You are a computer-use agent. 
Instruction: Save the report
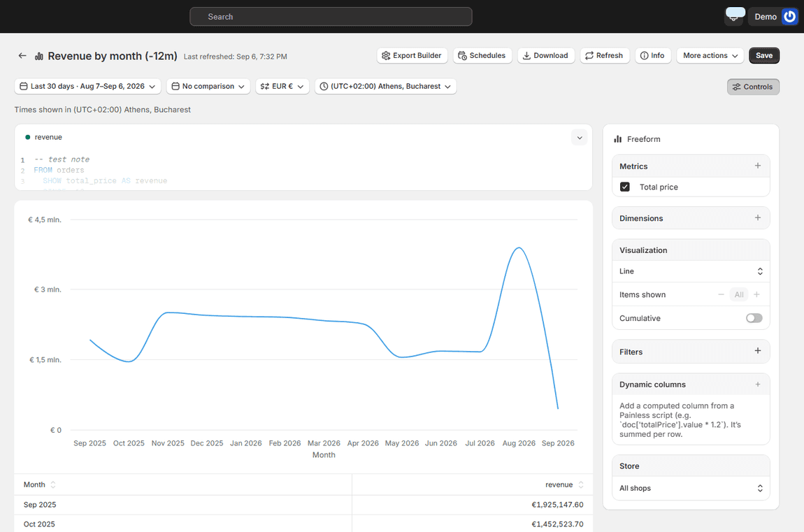(x=764, y=55)
